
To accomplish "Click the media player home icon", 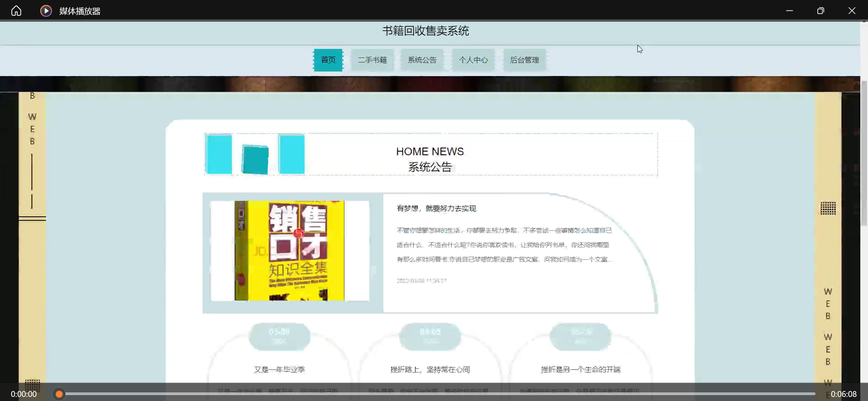I will pyautogui.click(x=16, y=10).
